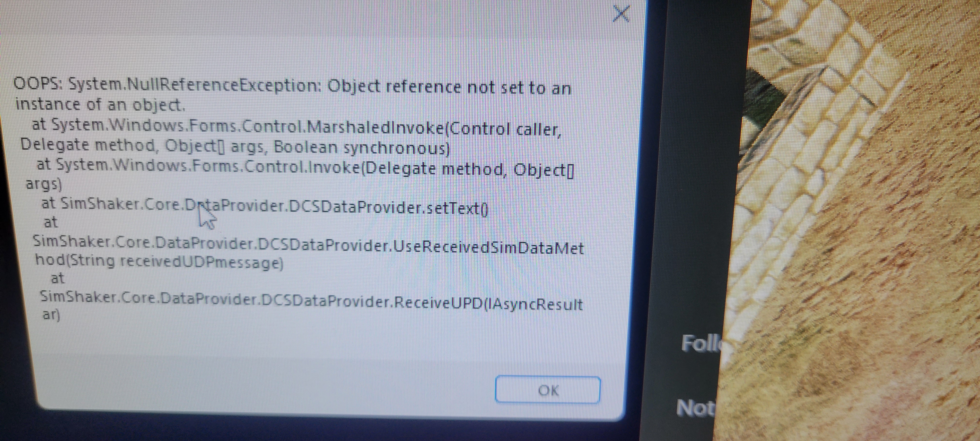Close the error dialog with X
This screenshot has width=980, height=441.
tap(621, 14)
